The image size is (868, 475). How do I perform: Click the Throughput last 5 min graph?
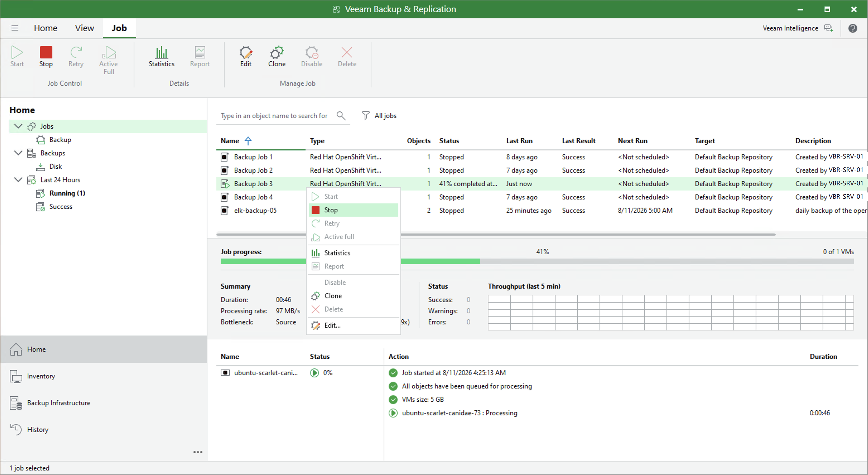pyautogui.click(x=670, y=313)
